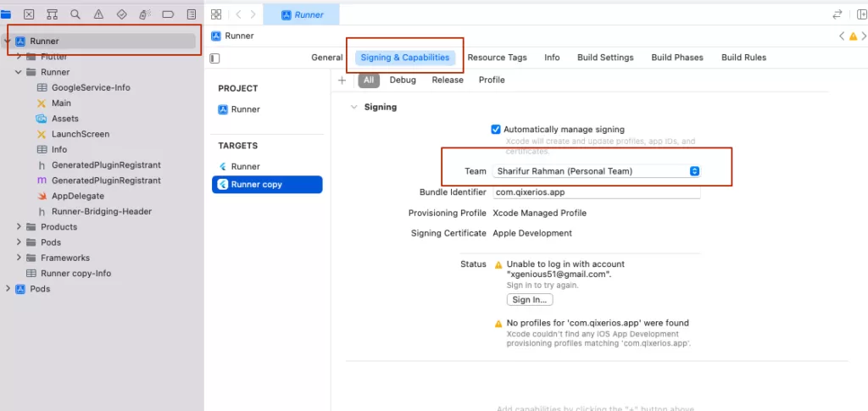This screenshot has width=868, height=411.
Task: Open the Resource Tags tab
Action: pyautogui.click(x=497, y=58)
